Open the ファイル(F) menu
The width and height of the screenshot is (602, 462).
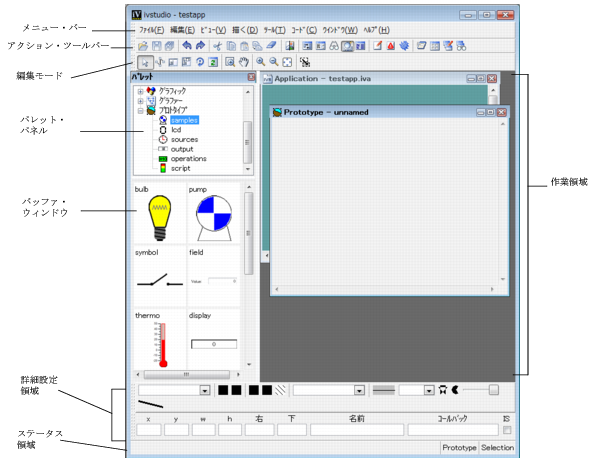click(152, 31)
